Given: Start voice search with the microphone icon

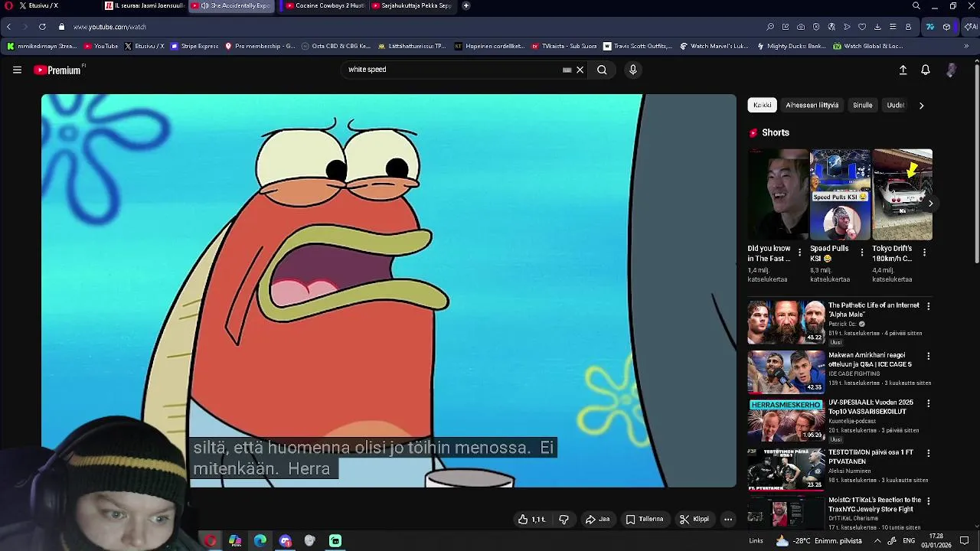Looking at the screenshot, I should 632,70.
